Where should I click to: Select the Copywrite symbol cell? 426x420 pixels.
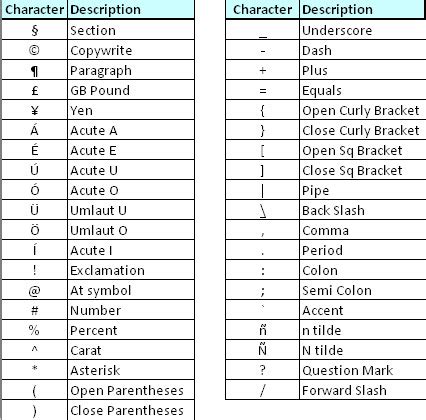point(35,50)
